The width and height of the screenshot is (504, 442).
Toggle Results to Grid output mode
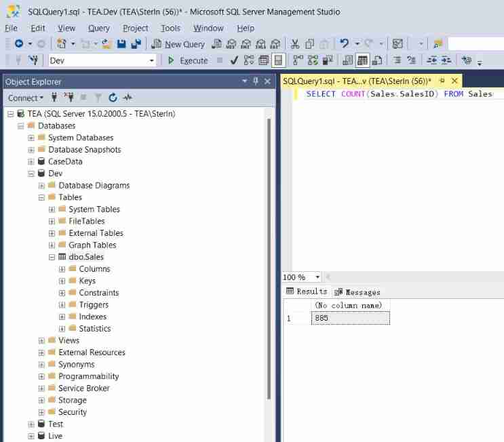pos(363,60)
